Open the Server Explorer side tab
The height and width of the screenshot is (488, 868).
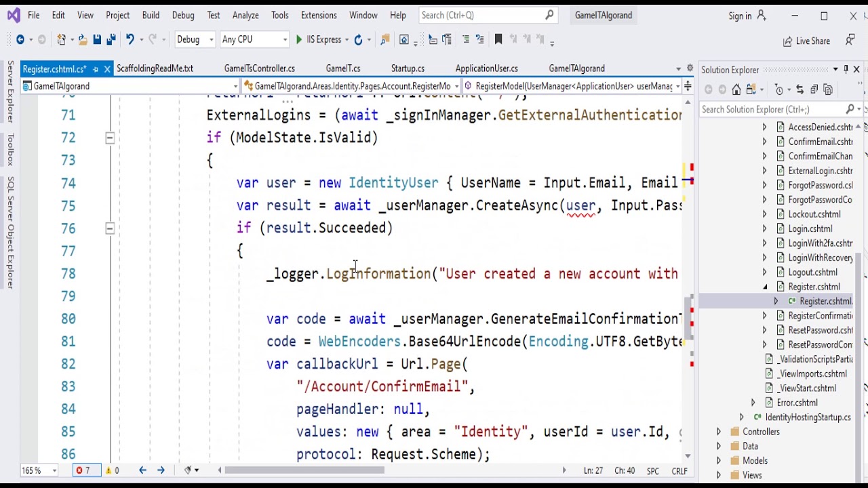(x=10, y=91)
